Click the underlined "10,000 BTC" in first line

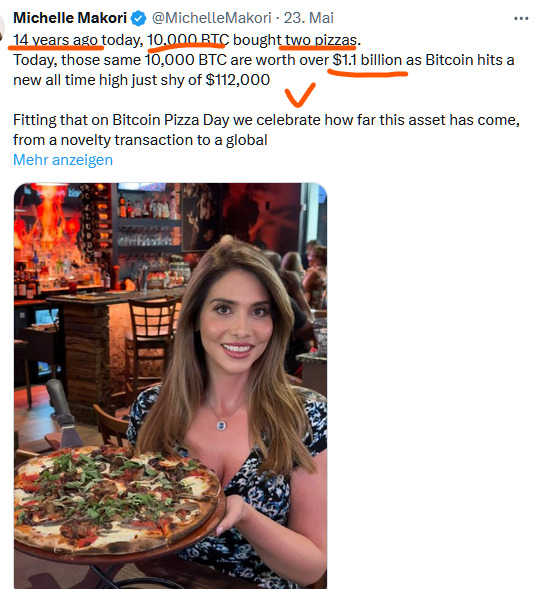(x=188, y=40)
